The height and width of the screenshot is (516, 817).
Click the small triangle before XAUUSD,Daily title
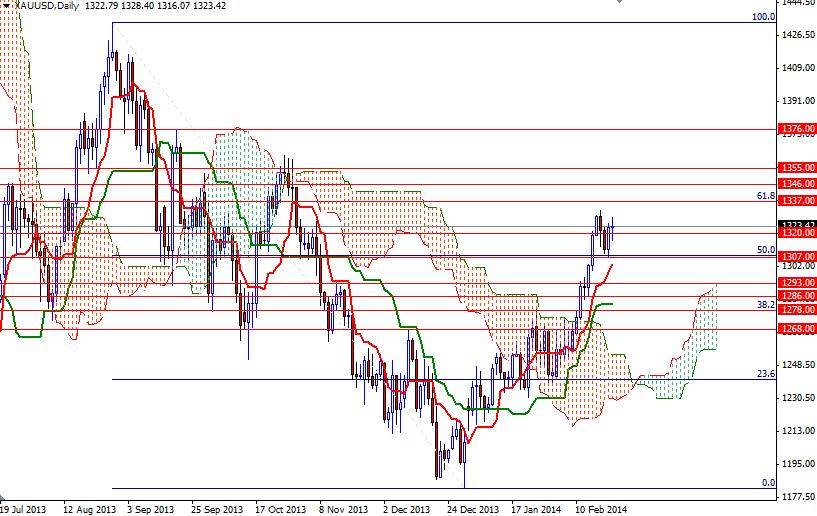[x=6, y=6]
